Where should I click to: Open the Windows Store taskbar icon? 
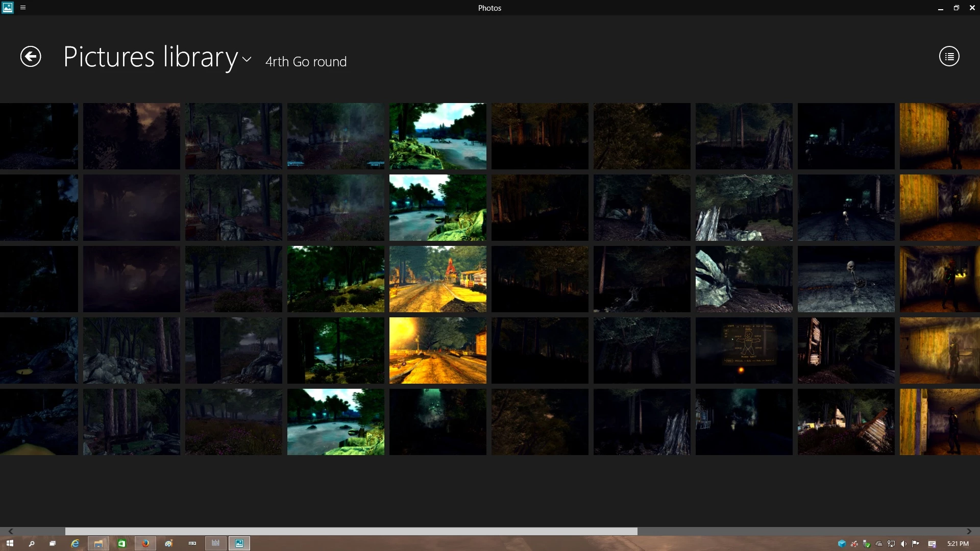pos(121,543)
